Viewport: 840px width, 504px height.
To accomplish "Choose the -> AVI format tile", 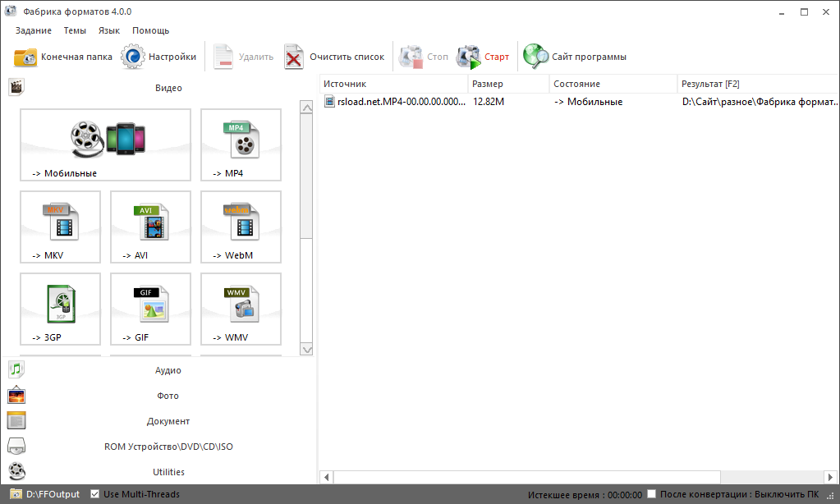I will (150, 227).
